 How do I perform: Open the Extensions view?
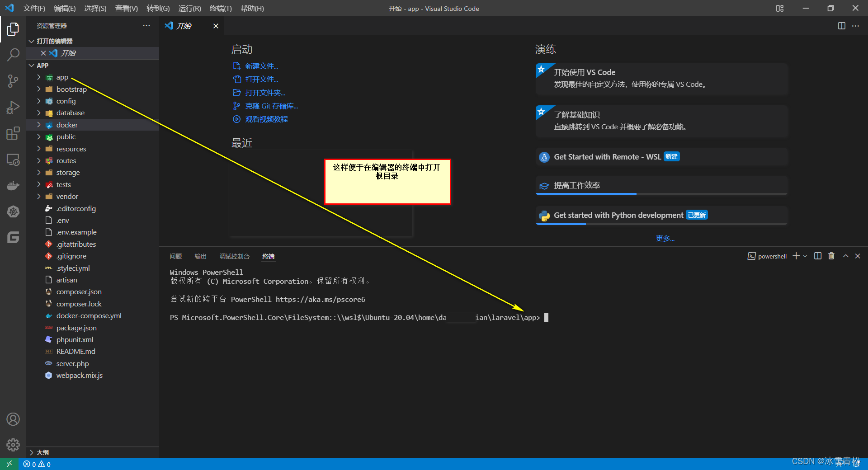click(13, 133)
